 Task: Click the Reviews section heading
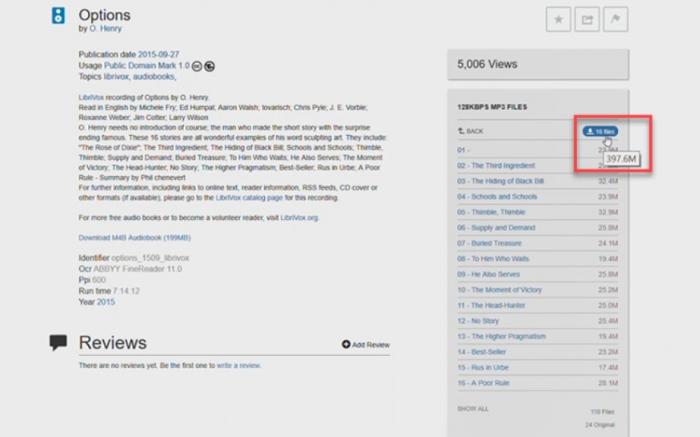click(x=112, y=343)
